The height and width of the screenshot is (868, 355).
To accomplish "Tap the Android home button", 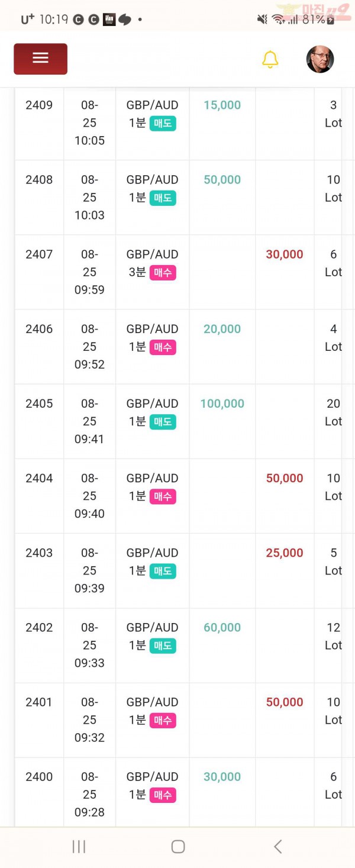I will point(178,846).
